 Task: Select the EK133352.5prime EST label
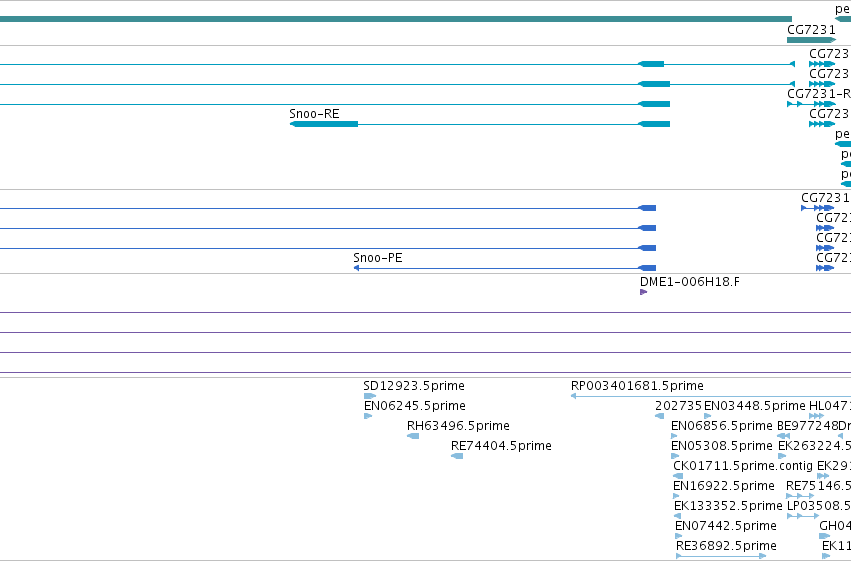pyautogui.click(x=728, y=506)
